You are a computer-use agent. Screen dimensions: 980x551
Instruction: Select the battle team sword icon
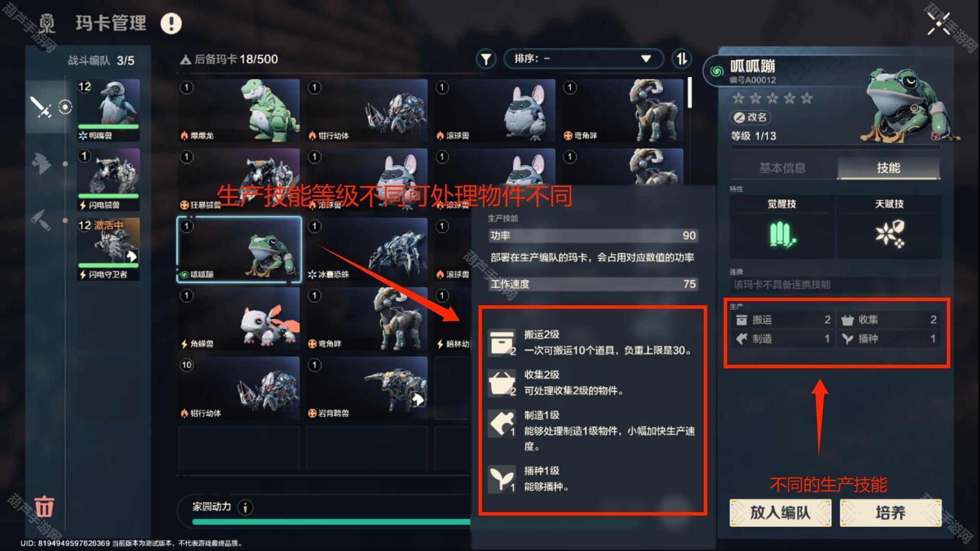(41, 107)
